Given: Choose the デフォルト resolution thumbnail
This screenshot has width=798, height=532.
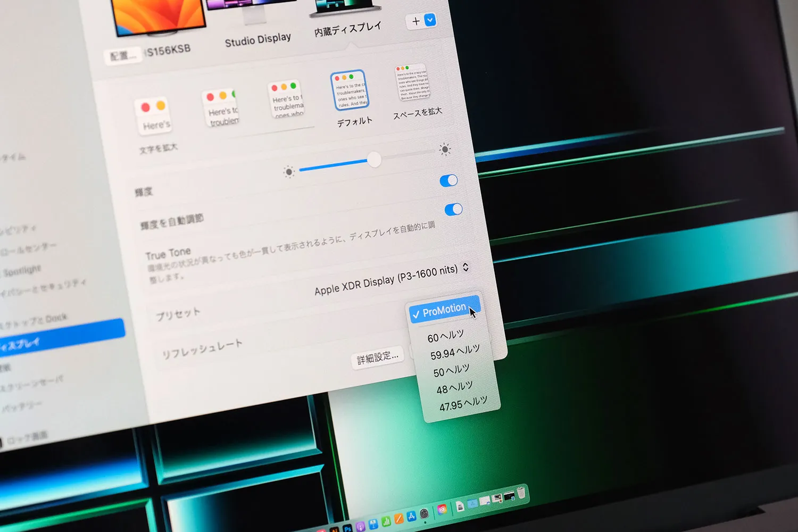Looking at the screenshot, I should point(350,90).
